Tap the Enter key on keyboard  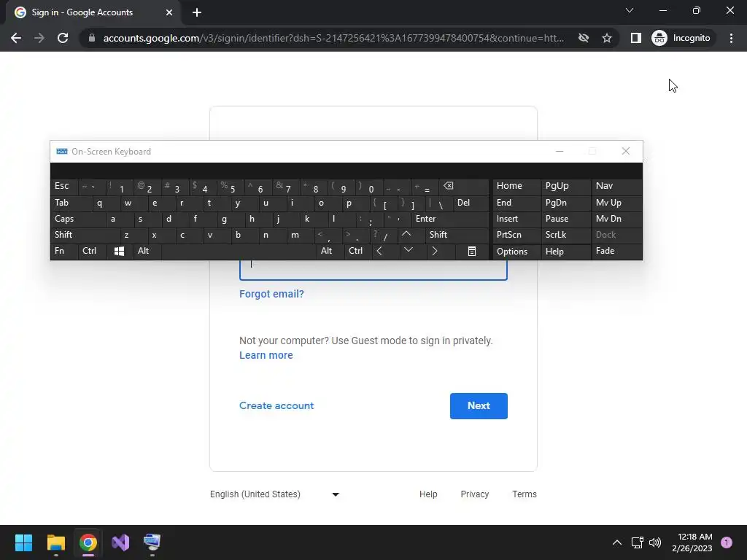click(x=450, y=219)
